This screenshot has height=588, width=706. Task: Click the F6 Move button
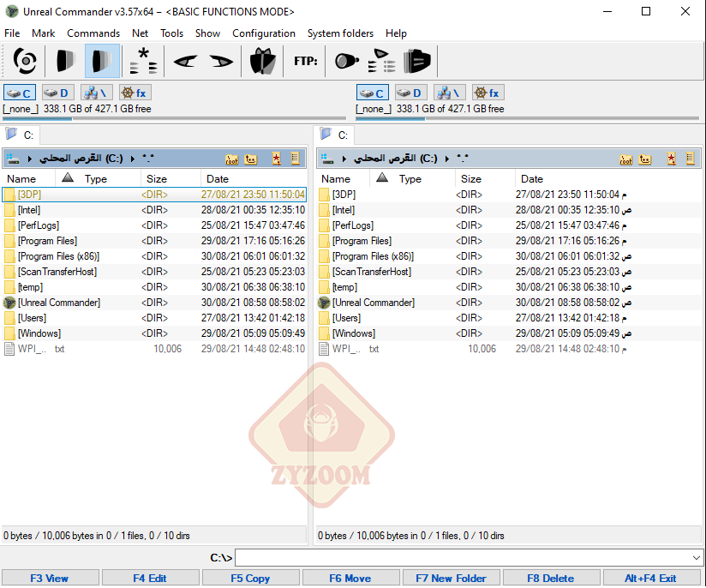tap(350, 578)
